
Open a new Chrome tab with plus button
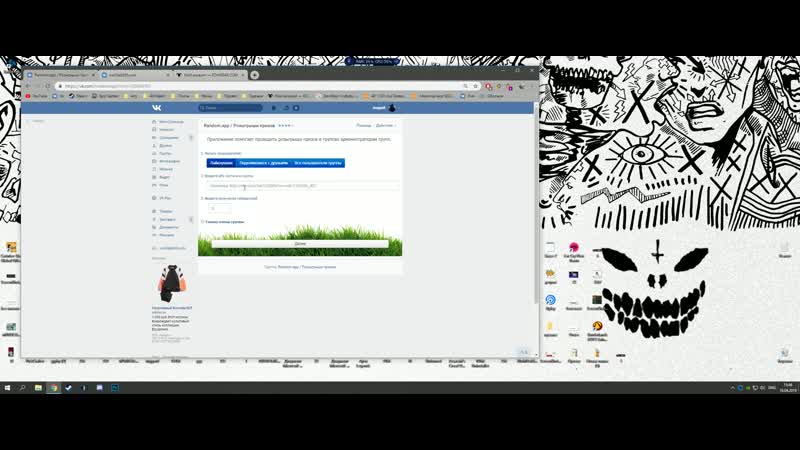255,75
